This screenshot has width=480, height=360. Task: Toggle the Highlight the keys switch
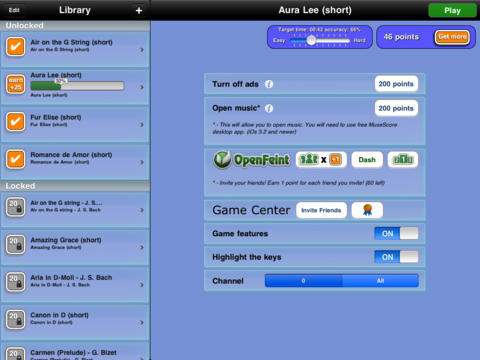pos(396,257)
